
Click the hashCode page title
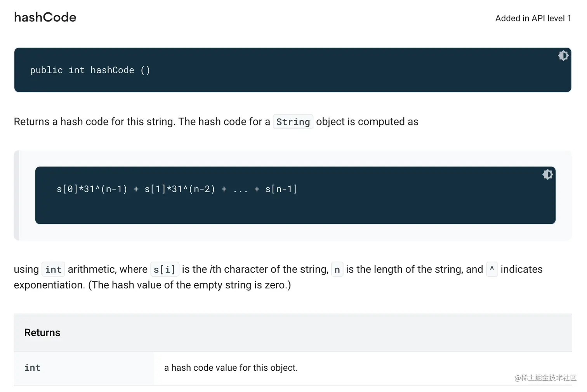click(x=45, y=17)
